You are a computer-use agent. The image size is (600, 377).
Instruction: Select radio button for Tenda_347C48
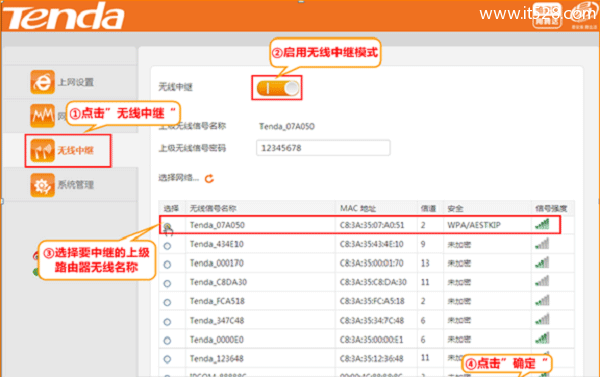167,322
